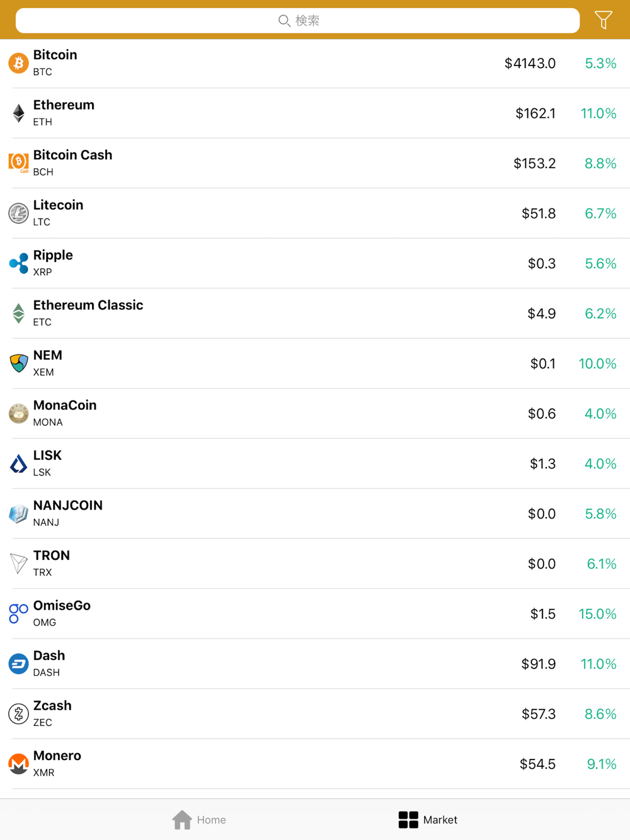Select LISK 4.0% change value
The width and height of the screenshot is (630, 840).
(600, 464)
